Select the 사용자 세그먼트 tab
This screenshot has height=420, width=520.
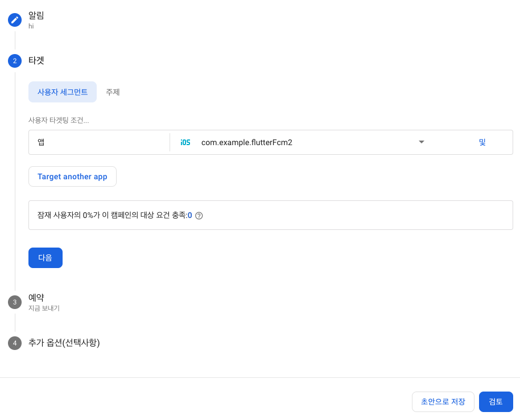(x=63, y=92)
